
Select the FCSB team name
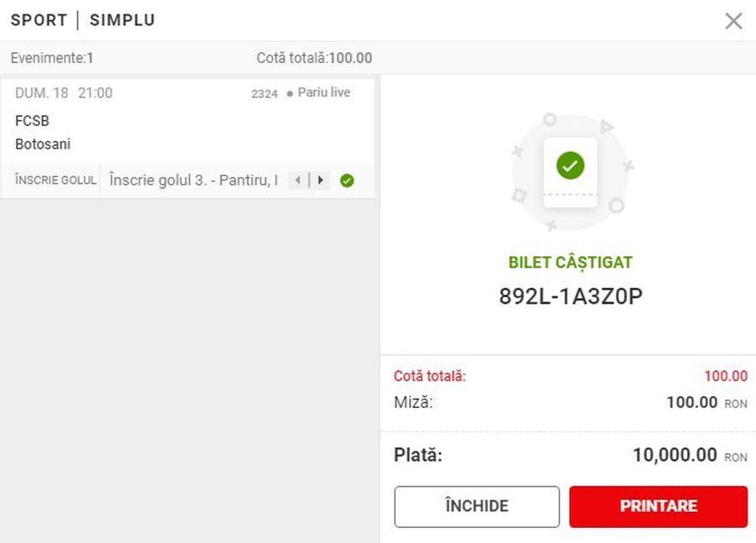33,120
